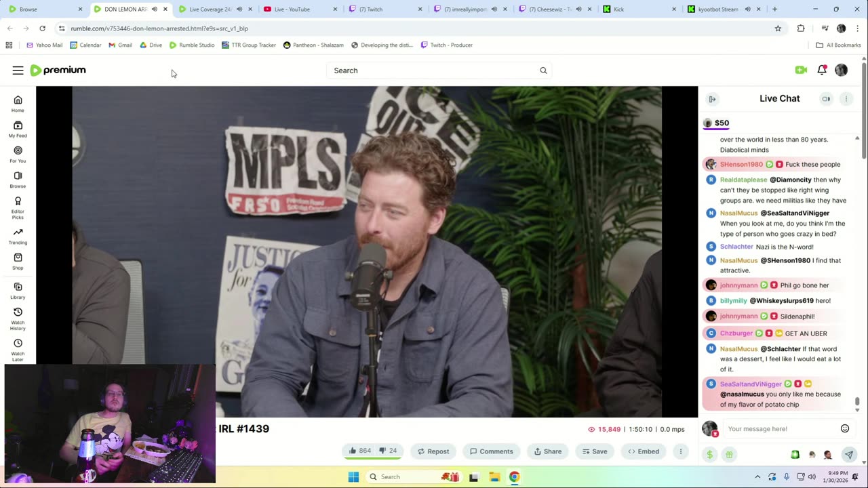Image resolution: width=868 pixels, height=488 pixels.
Task: Open the Rumble hamburger menu
Action: (x=18, y=70)
